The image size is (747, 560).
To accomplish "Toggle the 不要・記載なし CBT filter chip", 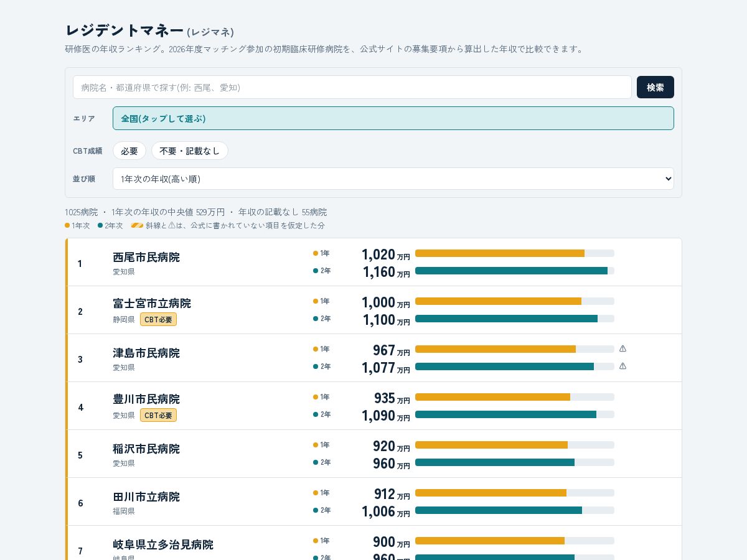I will point(190,151).
